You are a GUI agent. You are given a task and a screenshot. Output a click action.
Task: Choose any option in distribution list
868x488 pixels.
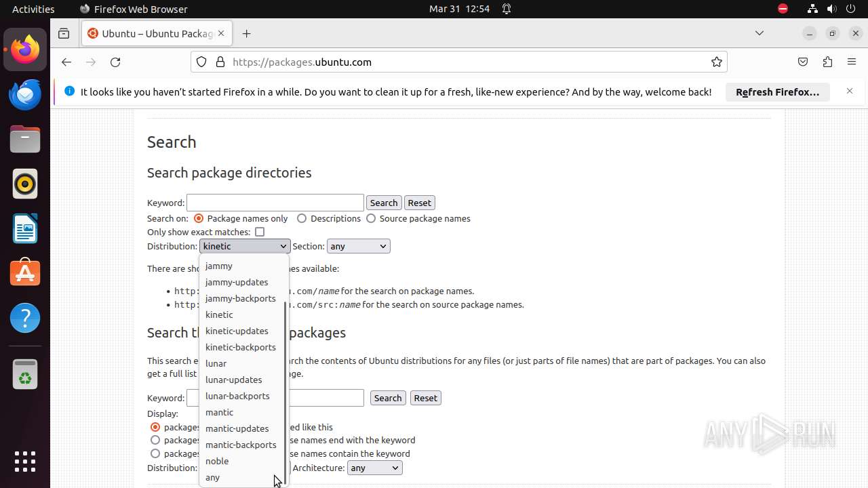pyautogui.click(x=242, y=477)
